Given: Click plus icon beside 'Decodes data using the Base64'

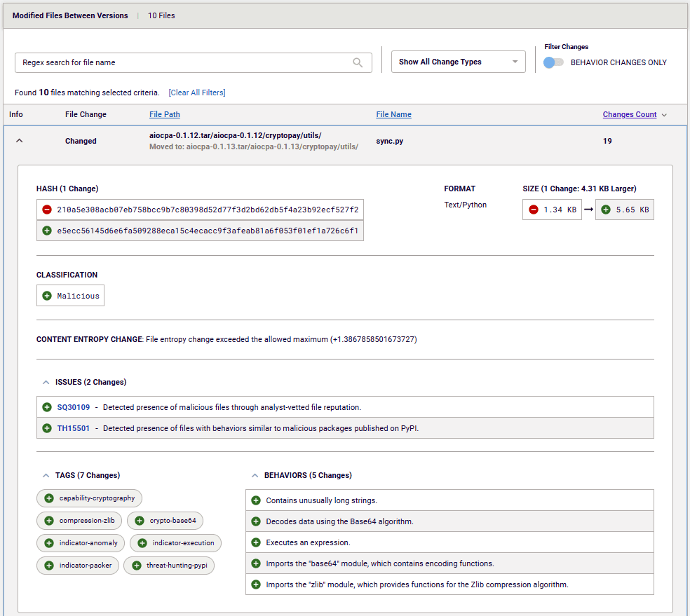Looking at the screenshot, I should [256, 521].
